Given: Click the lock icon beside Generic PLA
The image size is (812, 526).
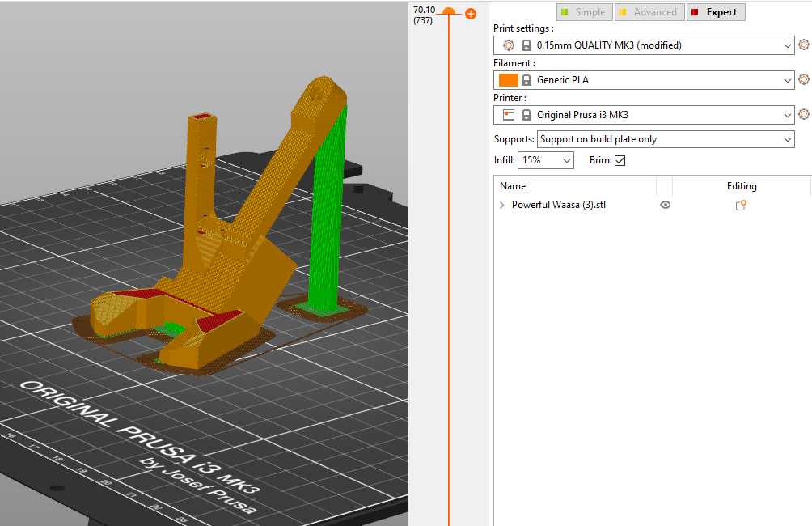Looking at the screenshot, I should point(527,80).
